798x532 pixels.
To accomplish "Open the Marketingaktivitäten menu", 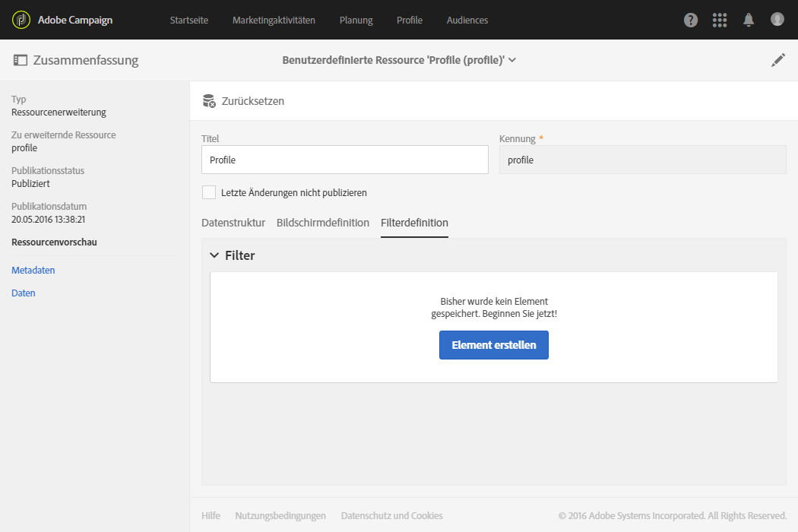I will point(274,21).
